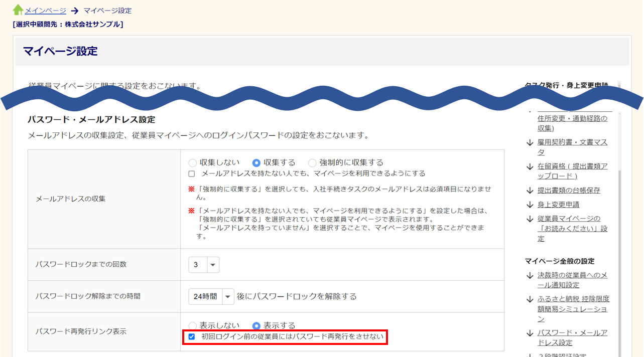This screenshot has width=644, height=357.
Task: Click down arrow beside 雇用契約書・文書マスタ
Action: [x=530, y=143]
